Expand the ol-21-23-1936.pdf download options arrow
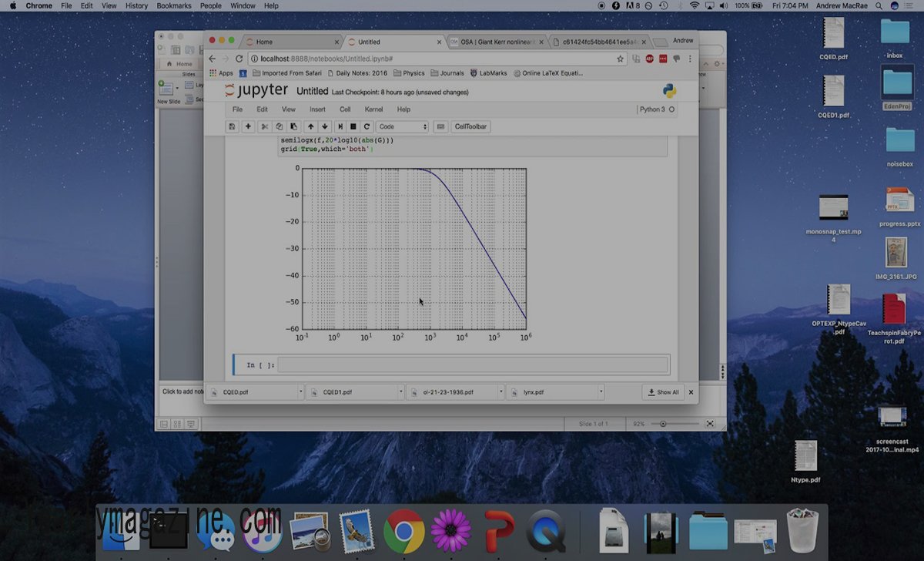 click(500, 392)
